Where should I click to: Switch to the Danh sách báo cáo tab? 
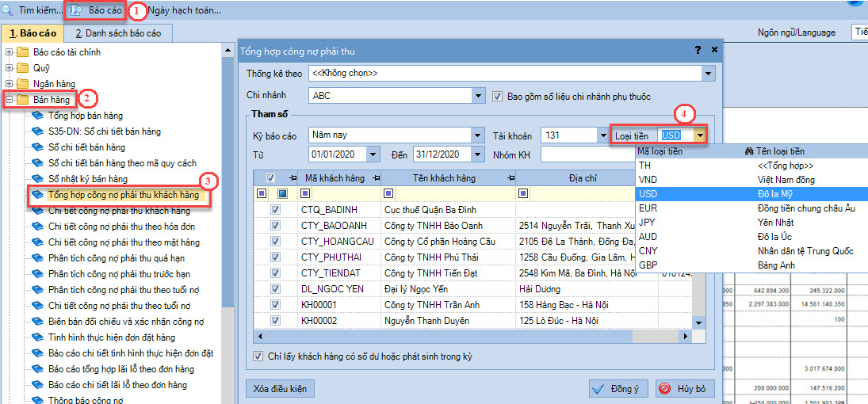coord(118,33)
